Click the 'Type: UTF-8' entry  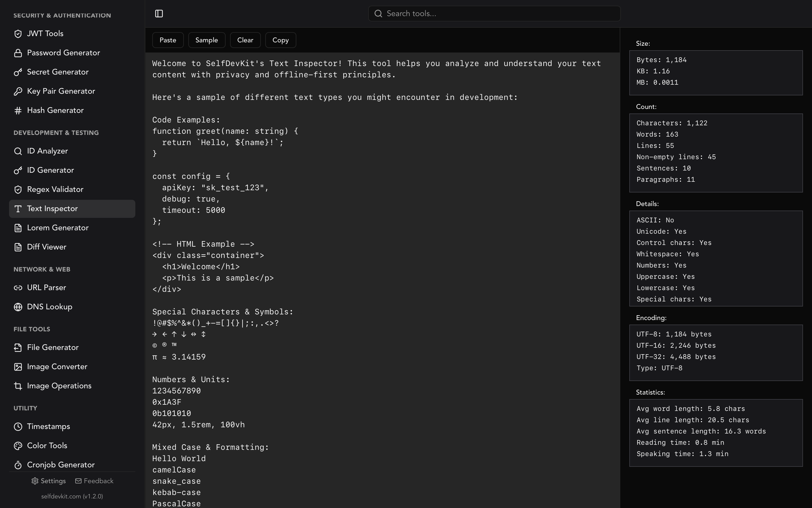[x=659, y=368]
